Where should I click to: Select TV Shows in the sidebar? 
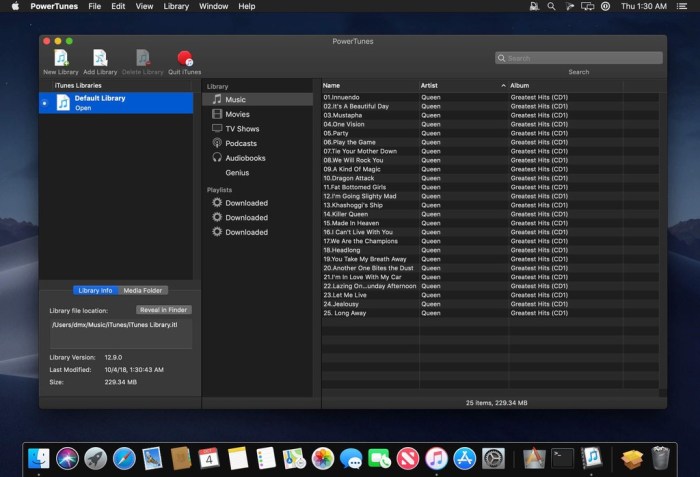tap(241, 129)
